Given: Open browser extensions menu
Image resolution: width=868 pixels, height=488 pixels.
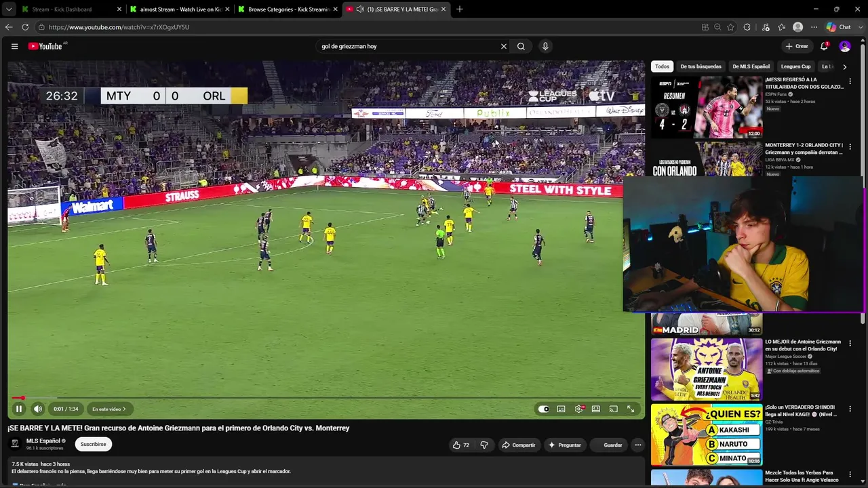Looking at the screenshot, I should [x=747, y=27].
